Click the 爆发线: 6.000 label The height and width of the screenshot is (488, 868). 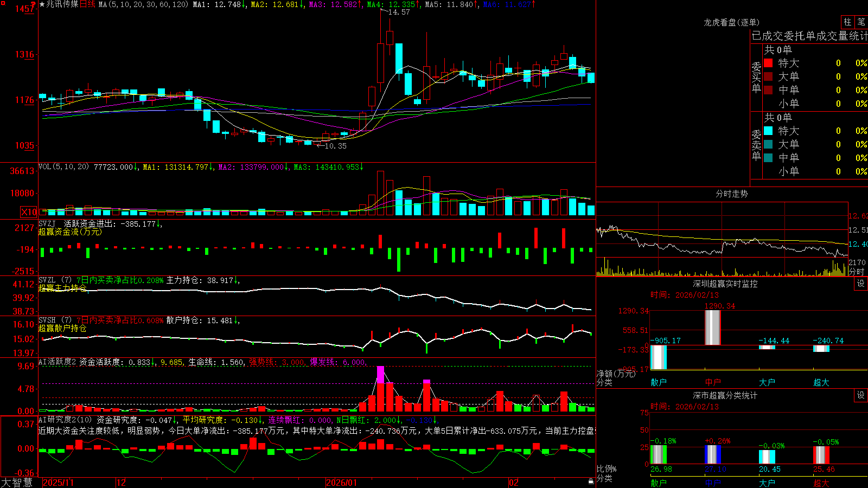338,362
